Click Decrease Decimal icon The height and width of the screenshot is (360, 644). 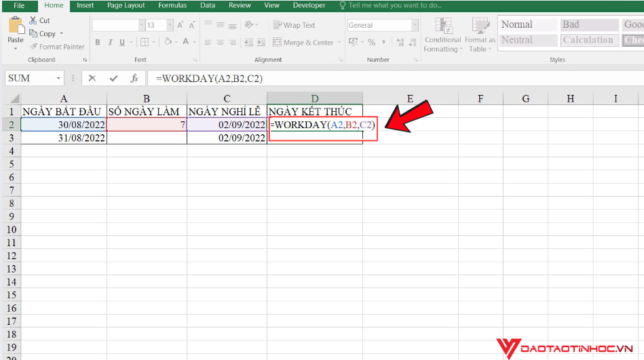coord(413,42)
